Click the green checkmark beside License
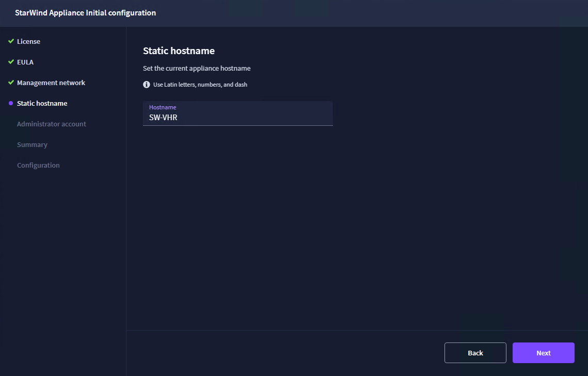 coord(11,41)
